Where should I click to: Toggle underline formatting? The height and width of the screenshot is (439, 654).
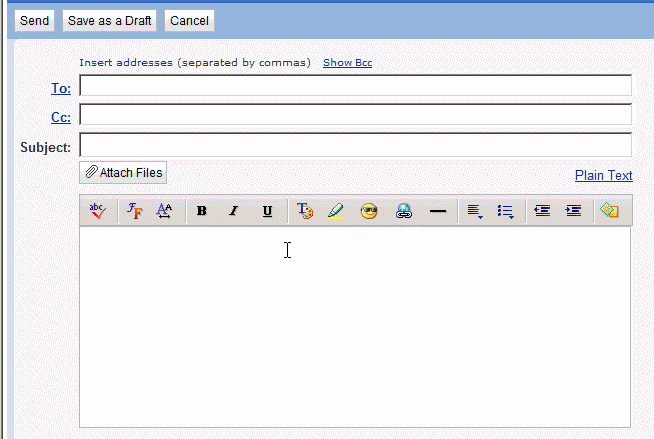(x=267, y=211)
